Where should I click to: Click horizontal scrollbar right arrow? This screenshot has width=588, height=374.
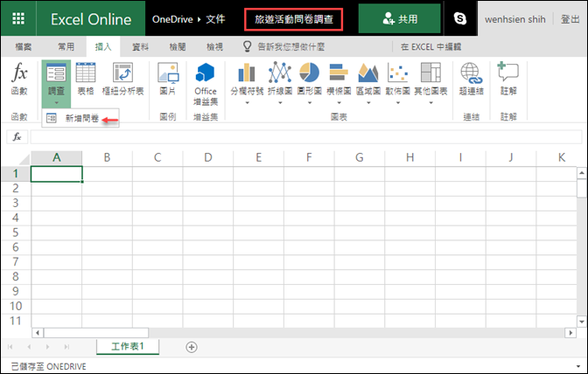(x=570, y=332)
